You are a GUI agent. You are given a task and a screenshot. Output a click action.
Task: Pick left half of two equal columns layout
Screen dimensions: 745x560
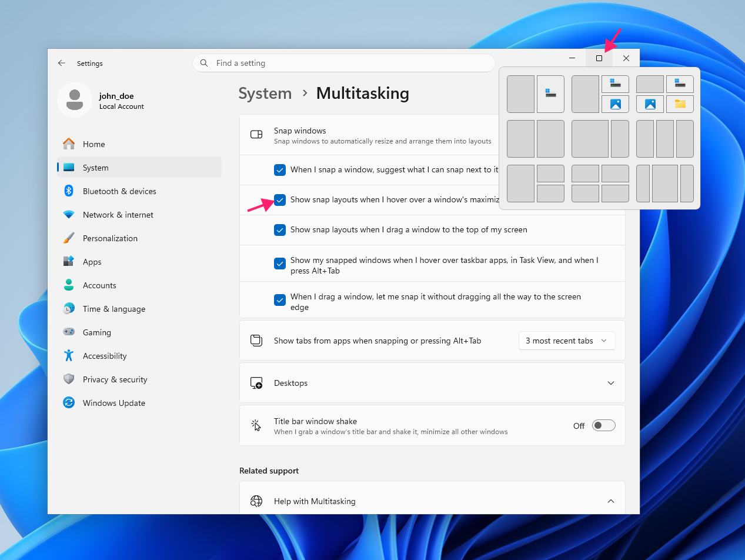pyautogui.click(x=520, y=139)
